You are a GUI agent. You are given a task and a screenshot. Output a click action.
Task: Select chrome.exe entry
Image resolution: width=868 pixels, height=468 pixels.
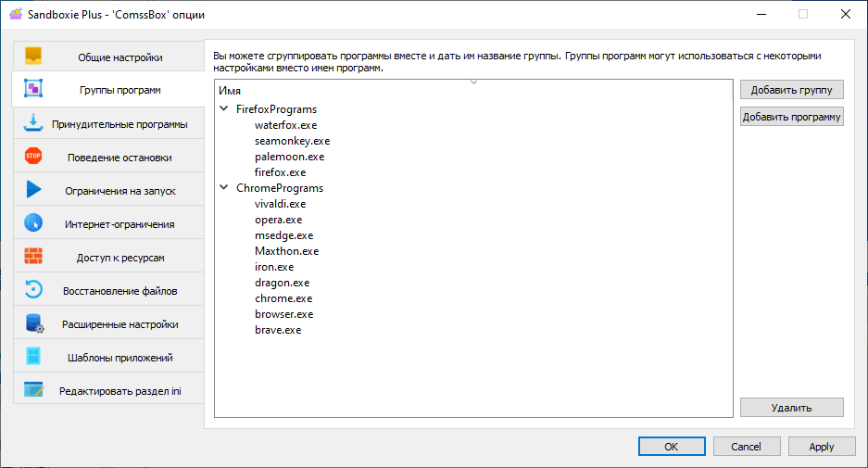pyautogui.click(x=283, y=298)
